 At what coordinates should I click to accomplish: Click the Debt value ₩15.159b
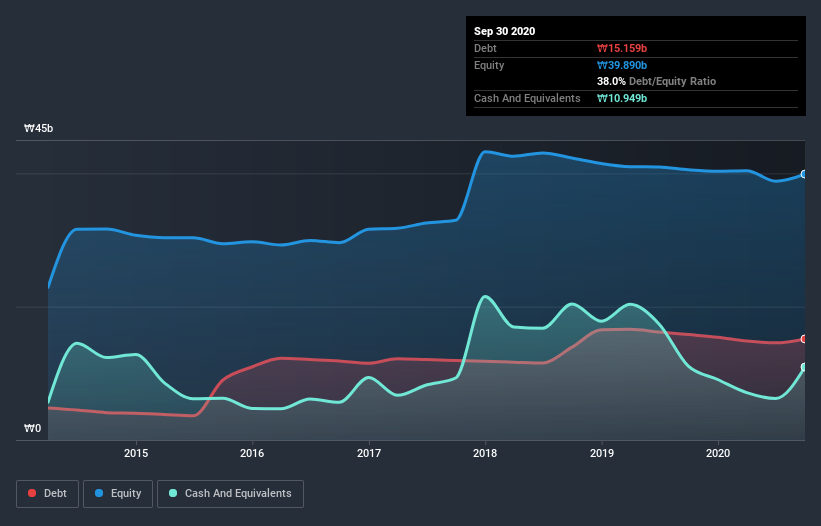[622, 48]
